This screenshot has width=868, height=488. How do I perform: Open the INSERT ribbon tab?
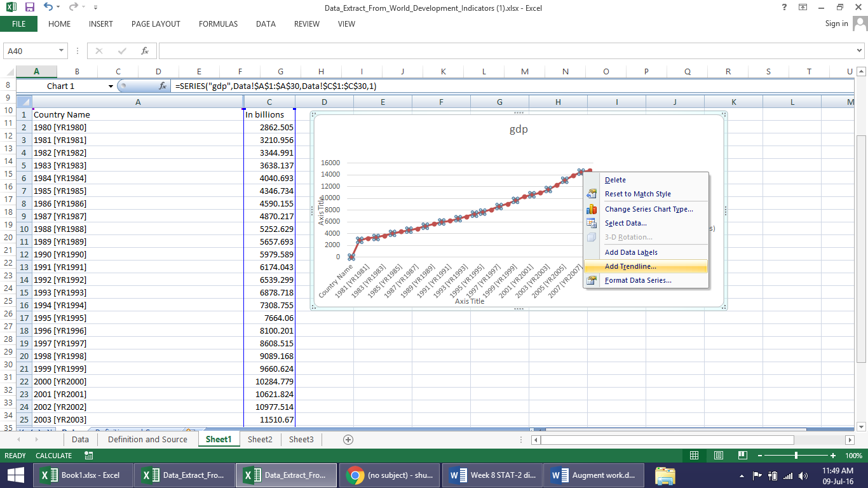coord(100,24)
